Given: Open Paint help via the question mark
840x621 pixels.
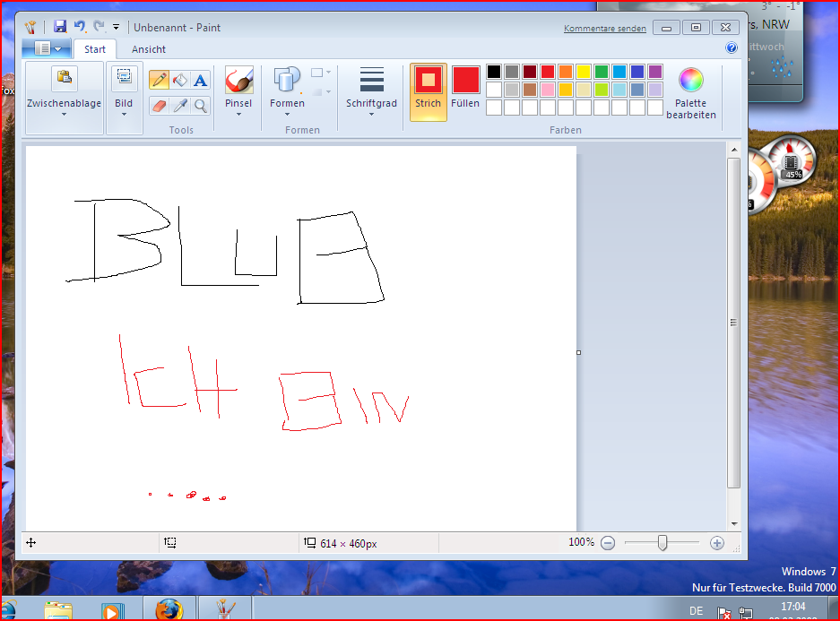Looking at the screenshot, I should (732, 47).
